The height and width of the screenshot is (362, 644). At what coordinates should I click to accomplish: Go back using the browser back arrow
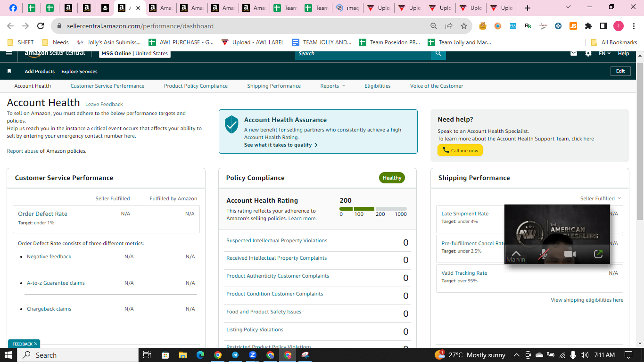click(10, 26)
